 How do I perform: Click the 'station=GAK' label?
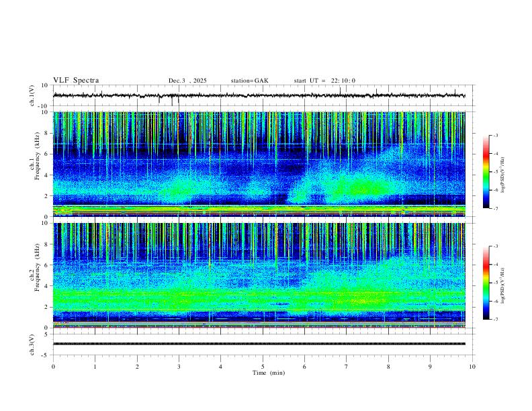point(249,81)
